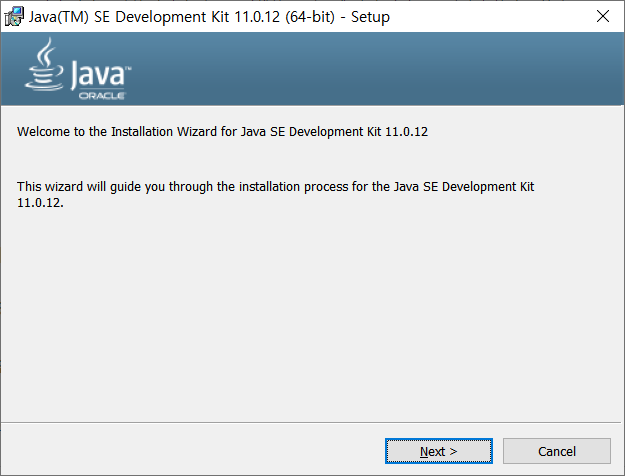Click the window title 'Java(TM) SE Development Kit'
The image size is (625, 476).
209,17
